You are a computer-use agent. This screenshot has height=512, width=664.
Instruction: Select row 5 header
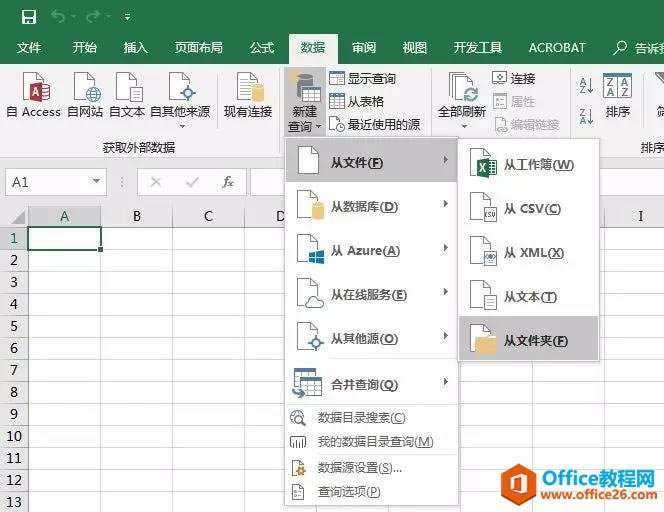tap(14, 326)
